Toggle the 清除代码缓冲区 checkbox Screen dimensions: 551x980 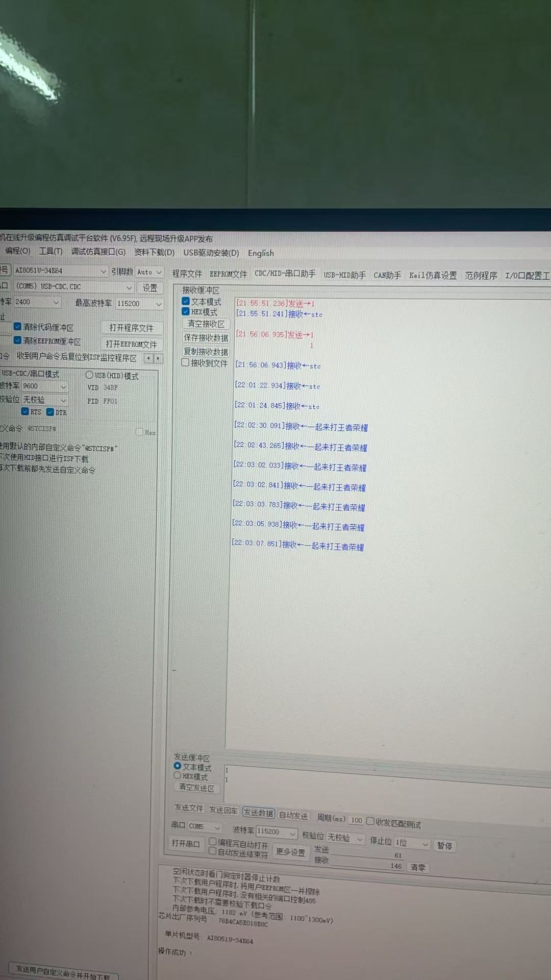(17, 326)
